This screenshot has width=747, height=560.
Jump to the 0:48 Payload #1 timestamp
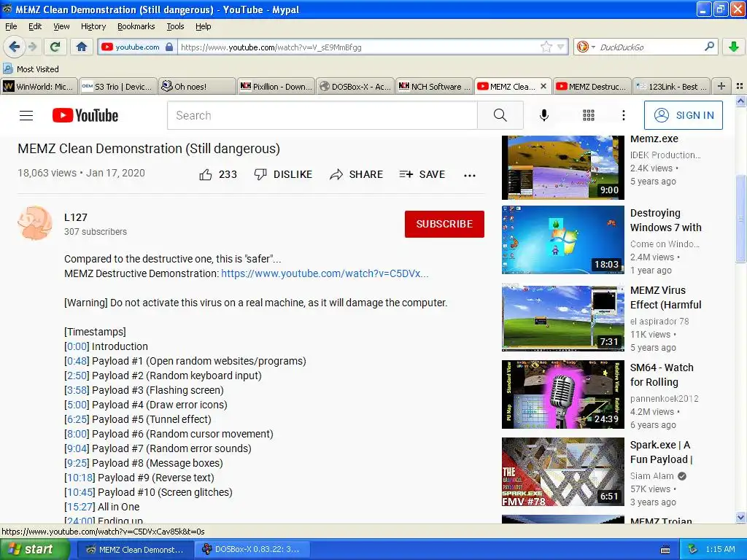pos(77,361)
